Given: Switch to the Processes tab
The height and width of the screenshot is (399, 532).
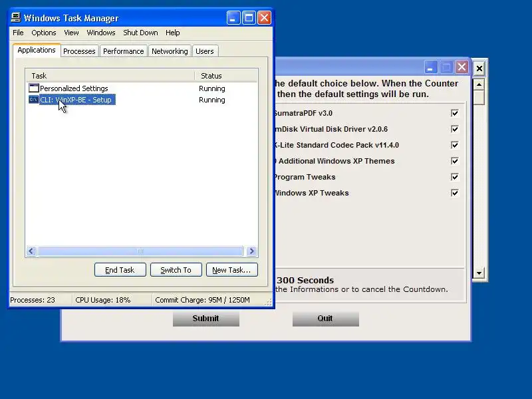Looking at the screenshot, I should tap(79, 51).
